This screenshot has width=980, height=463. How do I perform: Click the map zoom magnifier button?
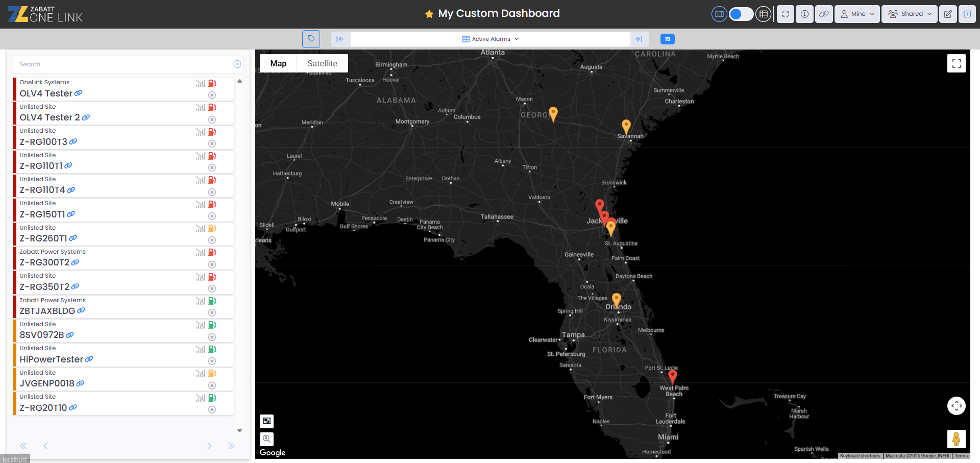click(x=267, y=439)
